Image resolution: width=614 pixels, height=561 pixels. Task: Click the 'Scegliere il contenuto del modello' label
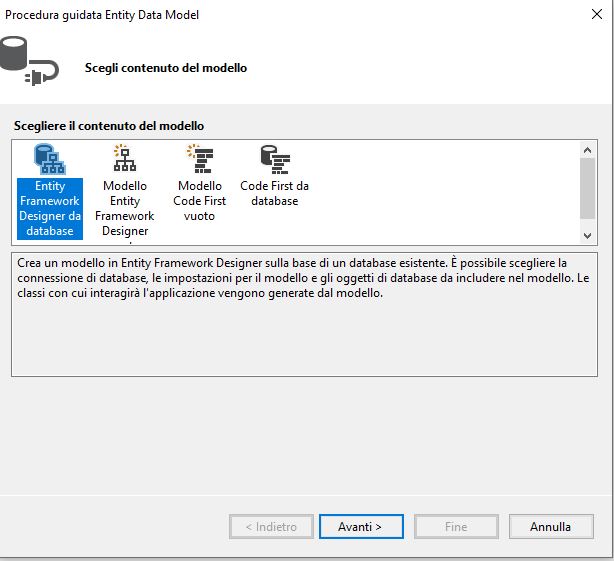109,126
